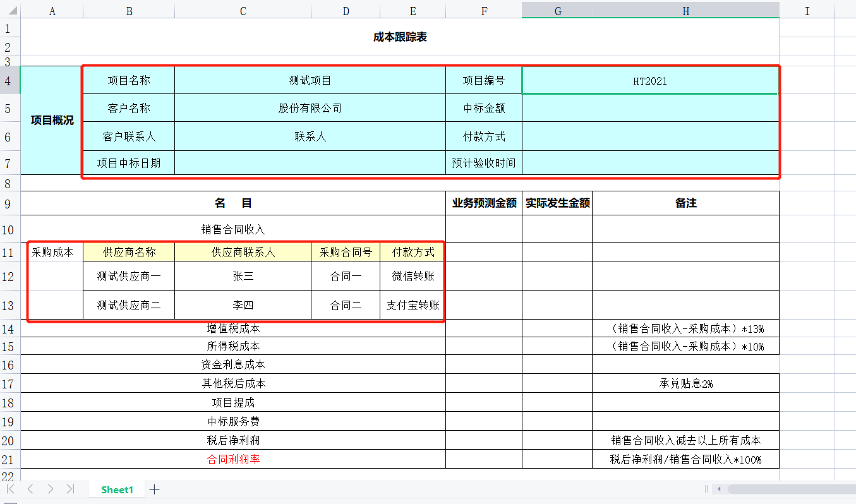The width and height of the screenshot is (856, 504).
Task: Select the cell 支付宝转账
Action: point(413,305)
